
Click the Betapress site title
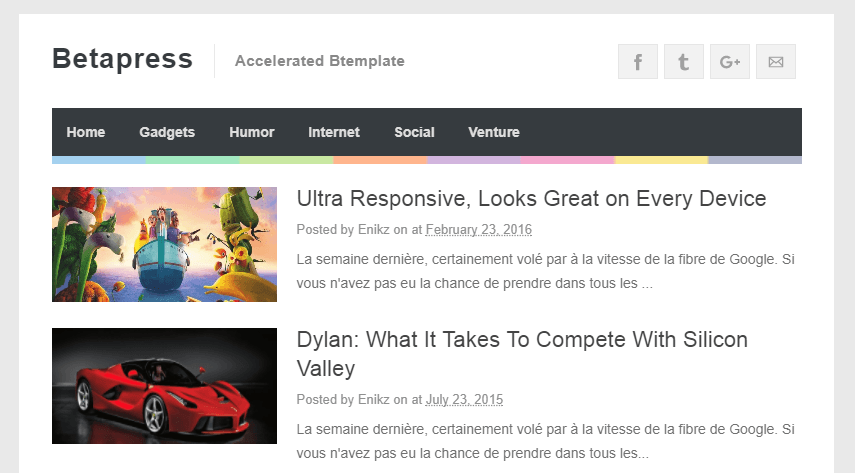tap(122, 59)
